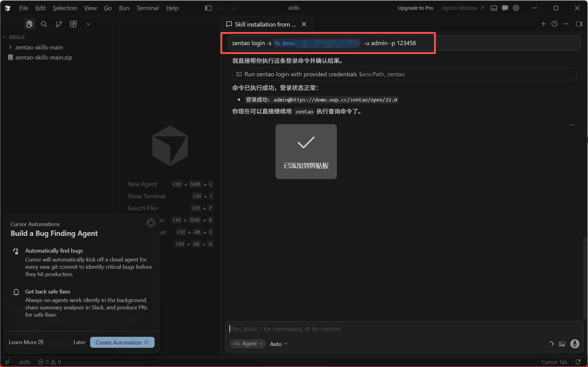Open the Explorer files icon
This screenshot has width=588, height=367.
29,24
